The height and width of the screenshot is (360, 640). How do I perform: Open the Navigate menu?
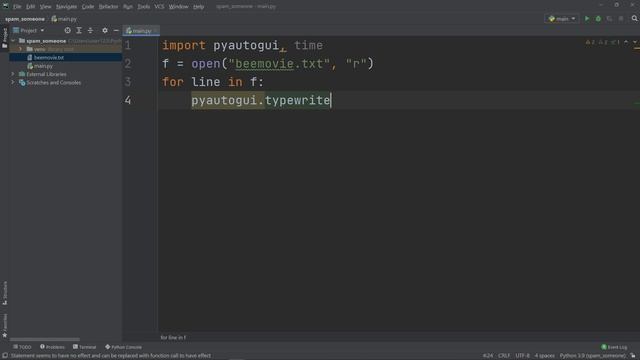(66, 7)
